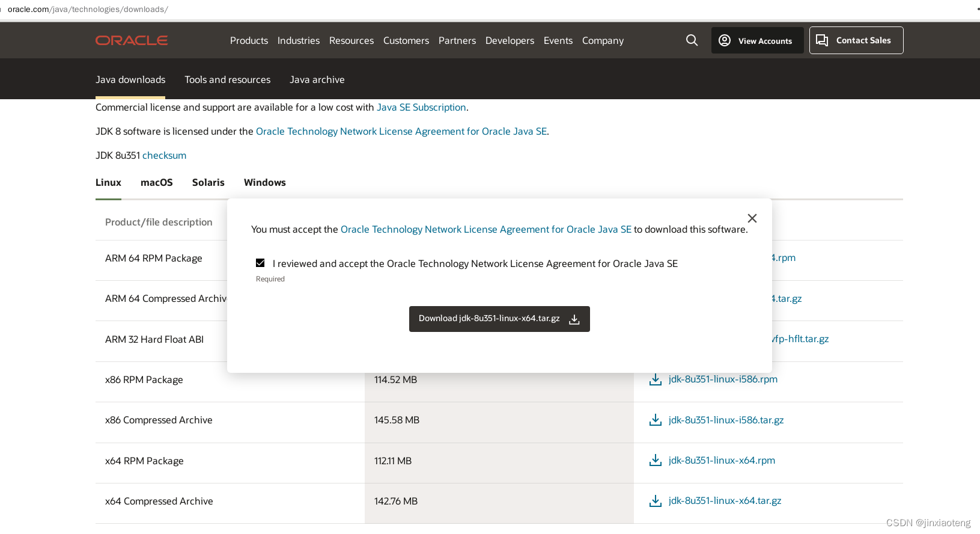Viewport: 980px width, 534px height.
Task: Close the license agreement dialog
Action: pos(752,218)
